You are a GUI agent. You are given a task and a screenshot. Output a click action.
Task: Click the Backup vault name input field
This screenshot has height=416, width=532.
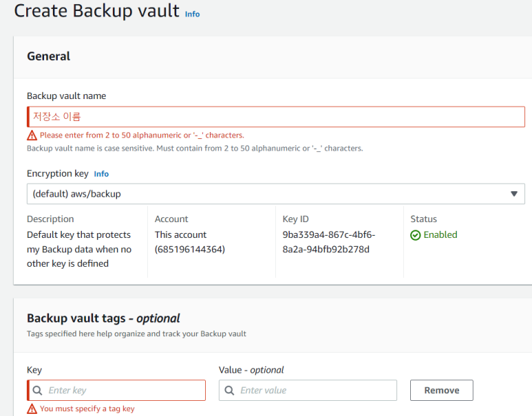[276, 117]
